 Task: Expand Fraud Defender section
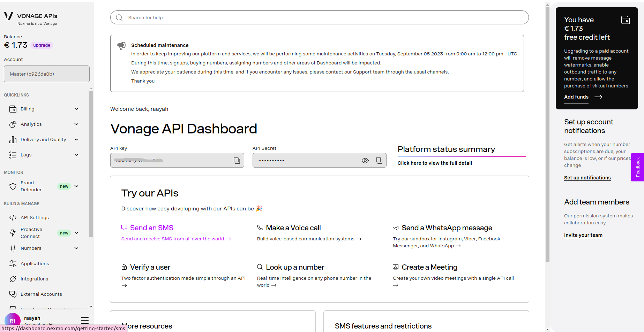76,186
